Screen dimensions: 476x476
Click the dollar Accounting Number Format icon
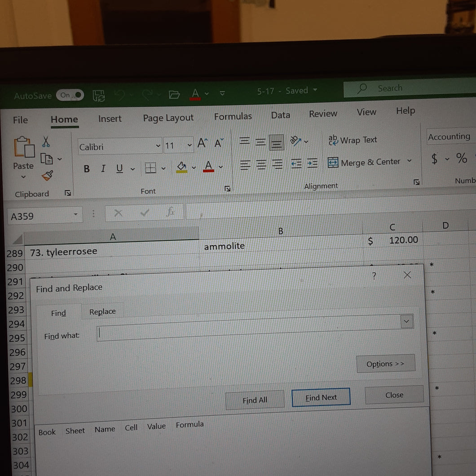click(x=434, y=159)
